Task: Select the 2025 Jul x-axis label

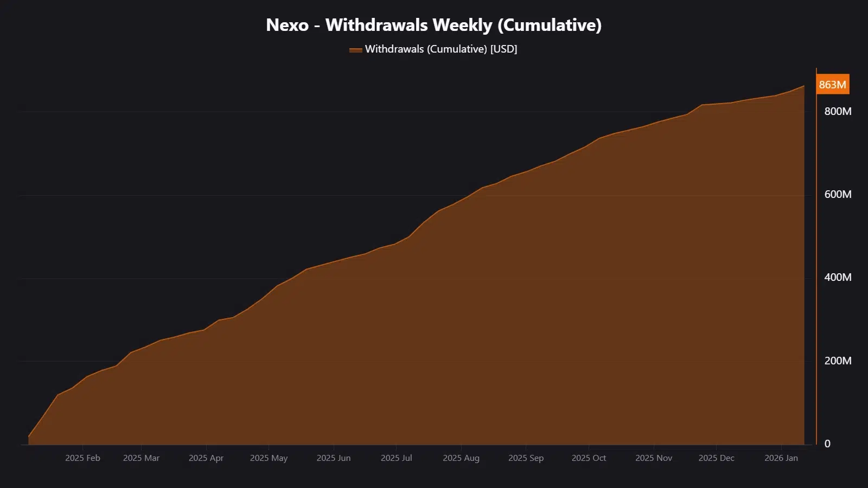Action: click(397, 458)
